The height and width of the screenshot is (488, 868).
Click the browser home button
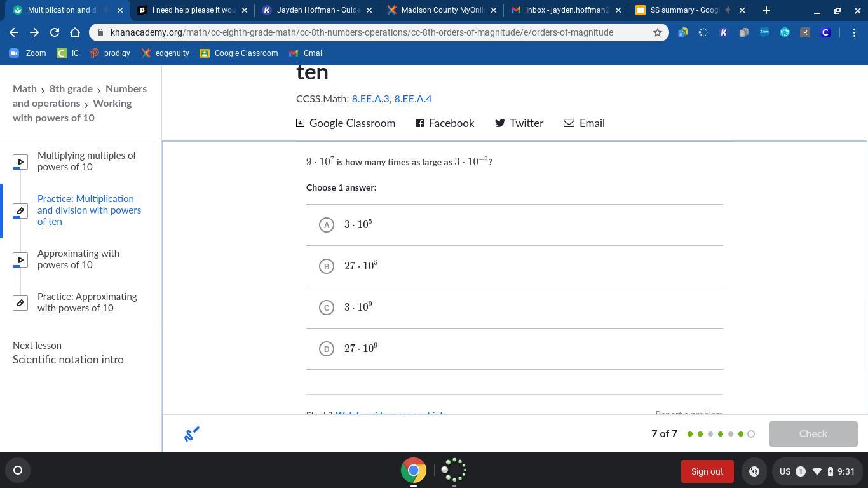75,32
